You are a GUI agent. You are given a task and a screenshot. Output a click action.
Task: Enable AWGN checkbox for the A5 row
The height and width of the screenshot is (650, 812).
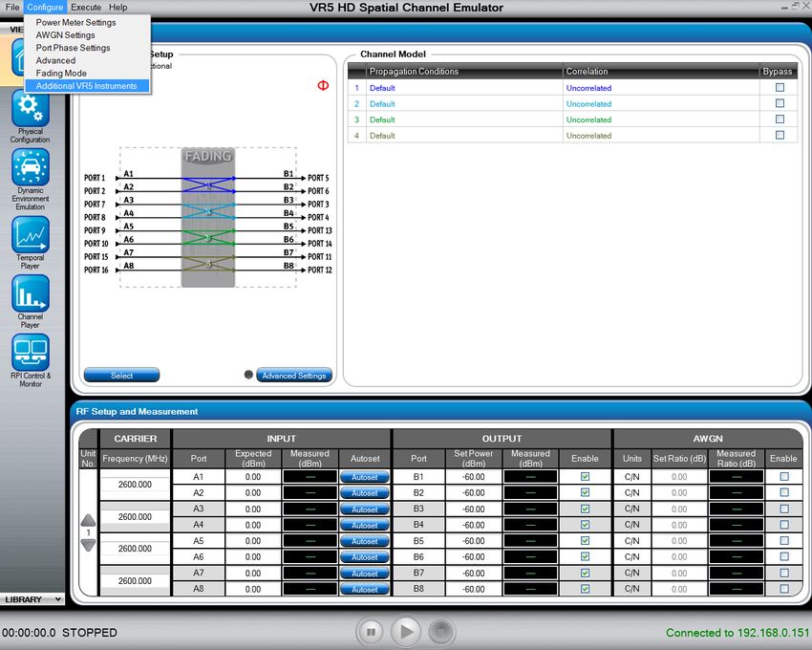point(784,541)
